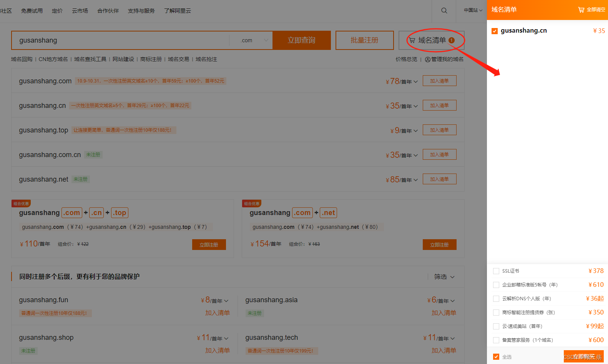
Task: Open the 域名回购 link
Action: click(22, 59)
